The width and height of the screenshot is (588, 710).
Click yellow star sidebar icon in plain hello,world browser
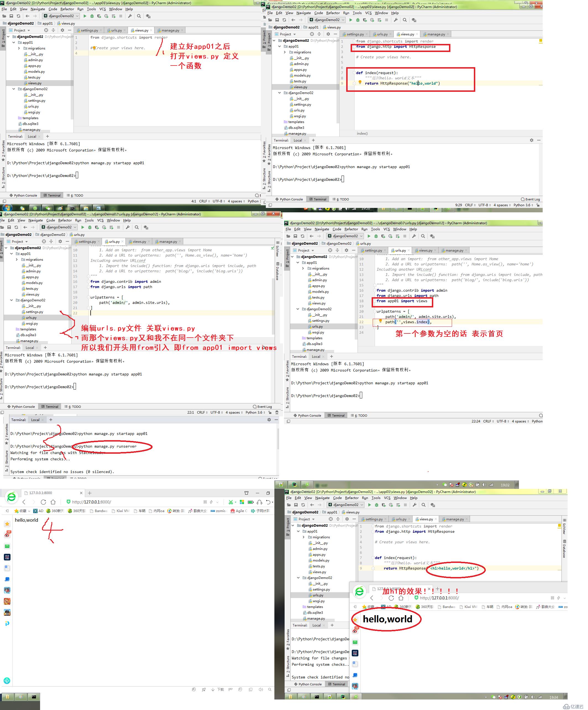pos(7,524)
